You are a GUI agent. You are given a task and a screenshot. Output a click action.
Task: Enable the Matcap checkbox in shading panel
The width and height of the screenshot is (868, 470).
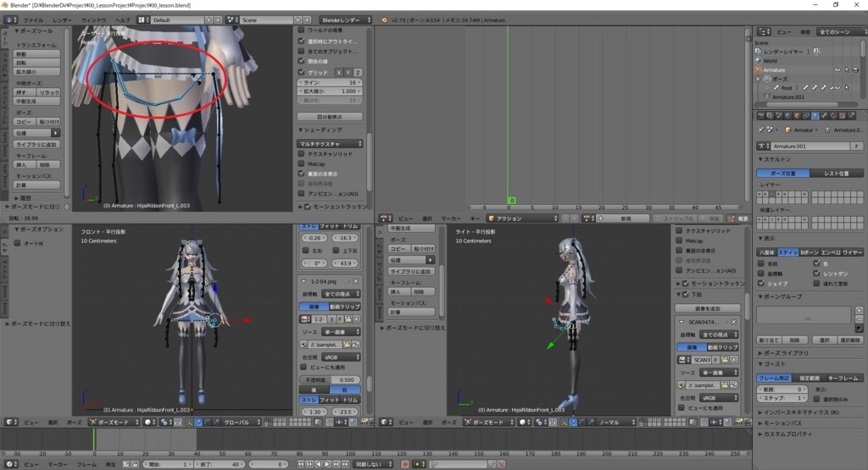click(x=301, y=162)
